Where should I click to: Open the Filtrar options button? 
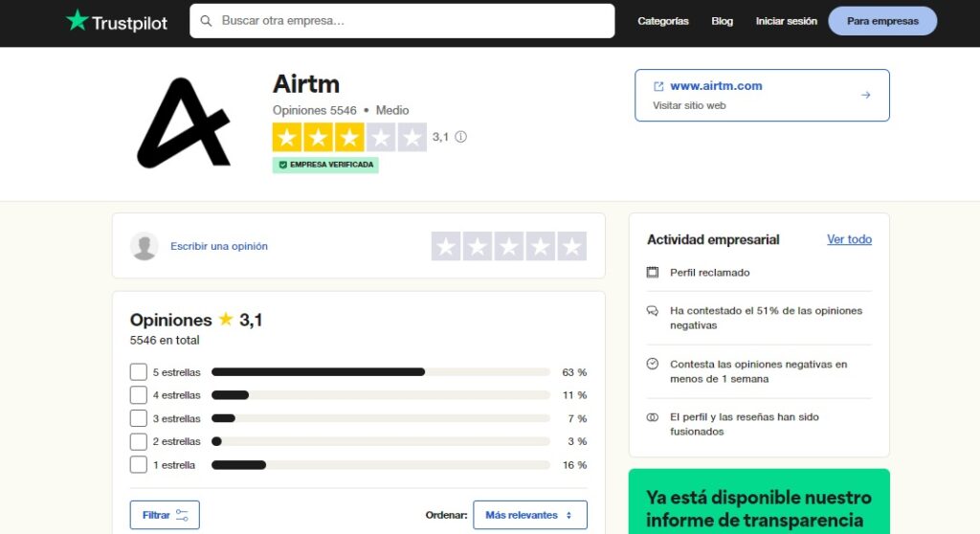(x=165, y=515)
